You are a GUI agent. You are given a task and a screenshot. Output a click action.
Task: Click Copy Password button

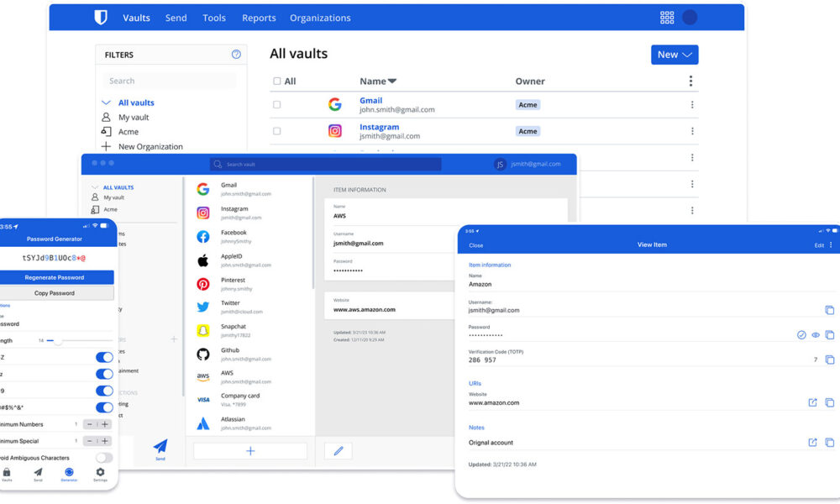point(57,293)
